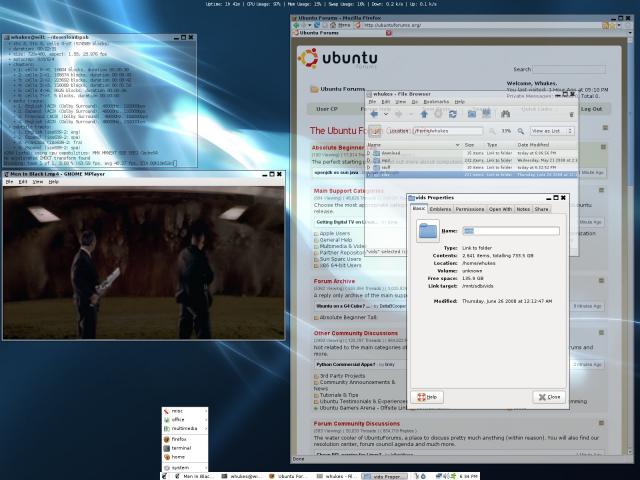Click the Firefox URL address bar
This screenshot has height=480, width=640.
[478, 25]
